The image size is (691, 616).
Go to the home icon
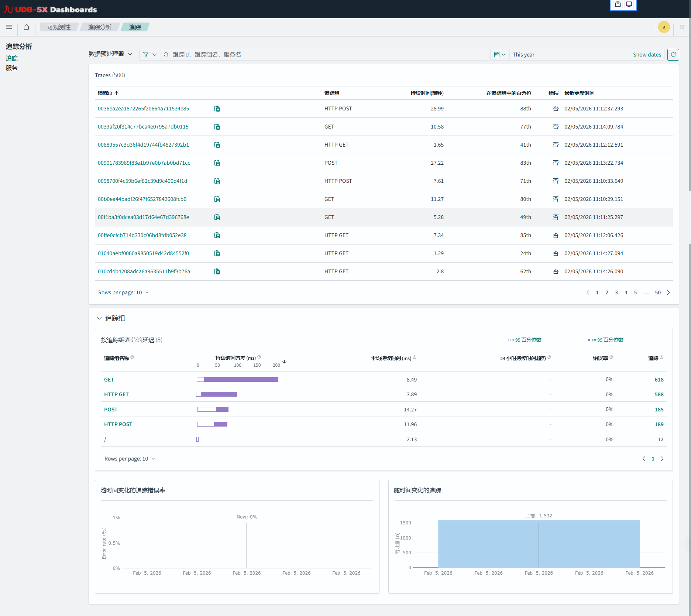tap(26, 27)
